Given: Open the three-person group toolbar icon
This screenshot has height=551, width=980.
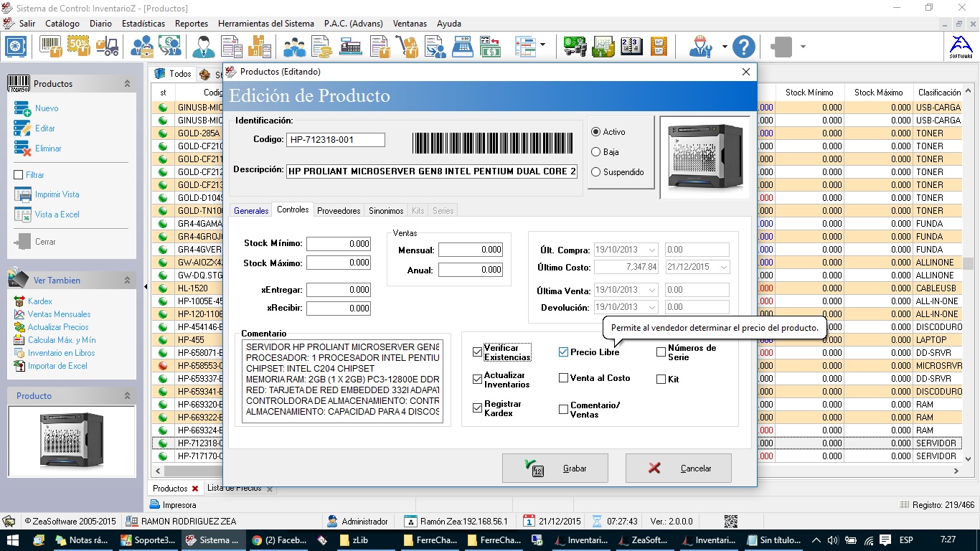Looking at the screenshot, I should [295, 47].
